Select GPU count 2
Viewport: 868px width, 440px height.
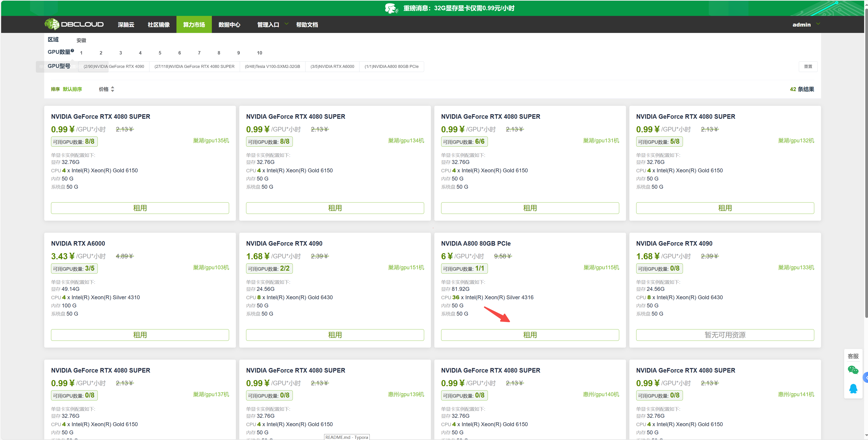[x=101, y=53]
